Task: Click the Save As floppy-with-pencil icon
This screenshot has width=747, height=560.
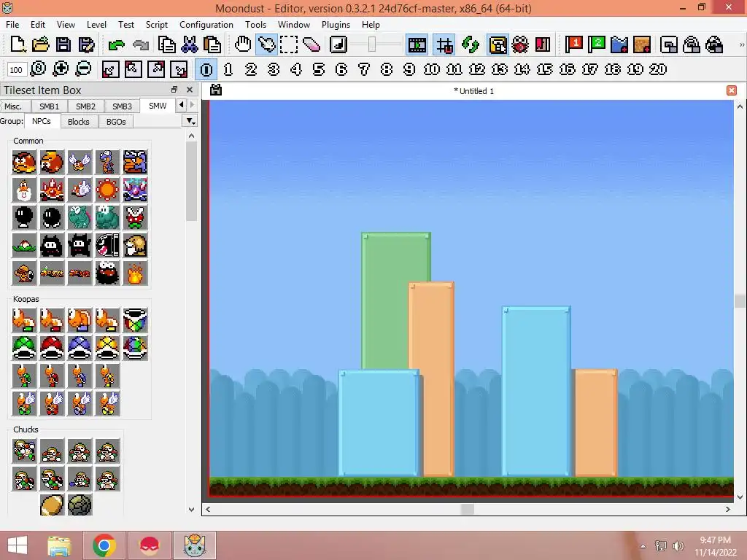Action: tap(86, 44)
